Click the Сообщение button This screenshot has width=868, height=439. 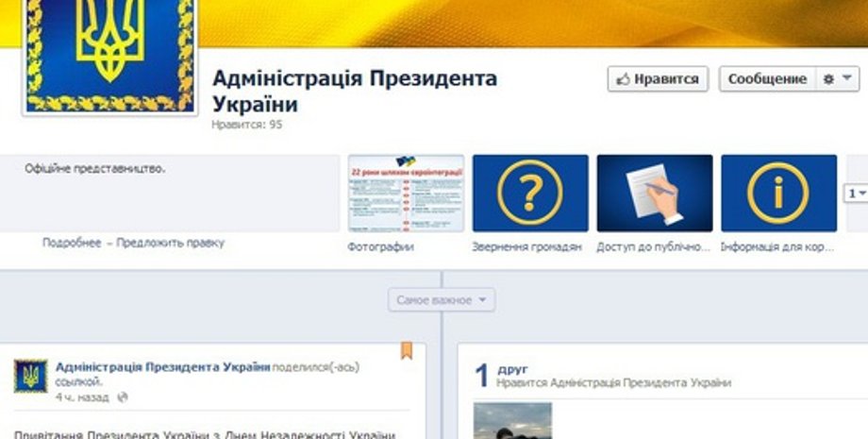pyautogui.click(x=766, y=79)
